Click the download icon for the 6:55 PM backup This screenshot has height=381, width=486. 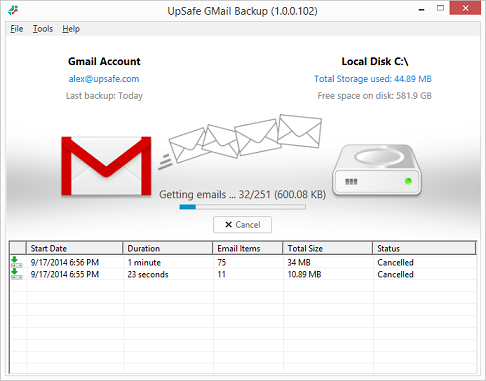click(16, 274)
